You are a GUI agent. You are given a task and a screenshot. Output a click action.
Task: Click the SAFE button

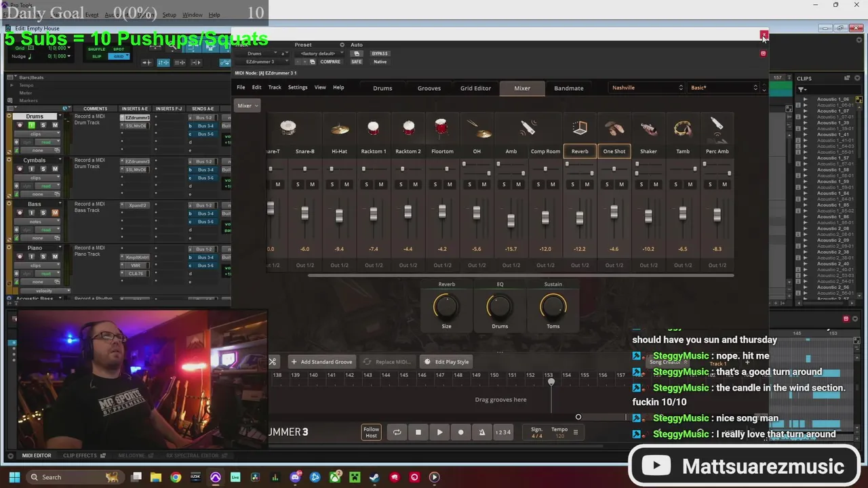[357, 62]
